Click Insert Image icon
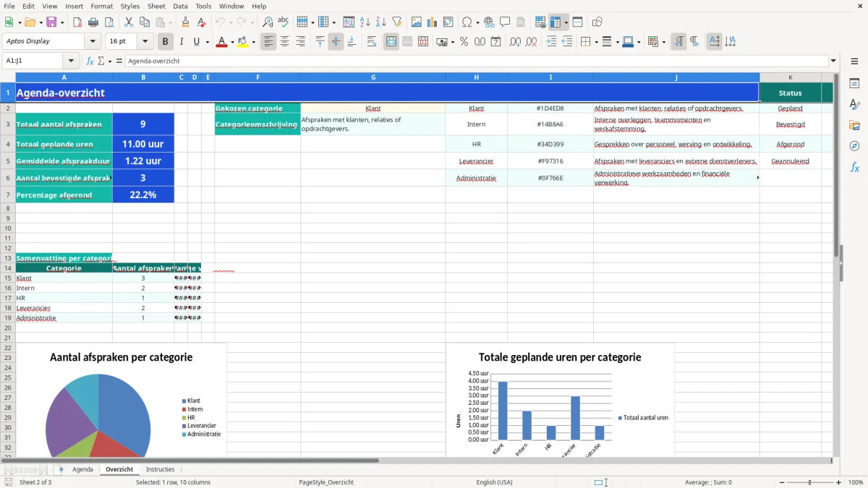Viewport: 868px width, 488px height. (x=417, y=22)
